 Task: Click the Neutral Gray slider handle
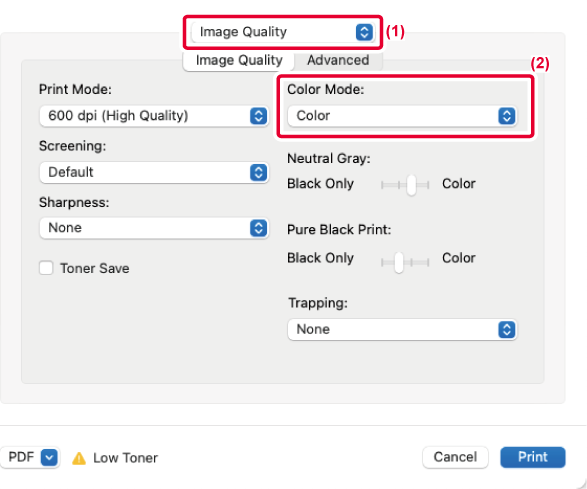pyautogui.click(x=411, y=185)
